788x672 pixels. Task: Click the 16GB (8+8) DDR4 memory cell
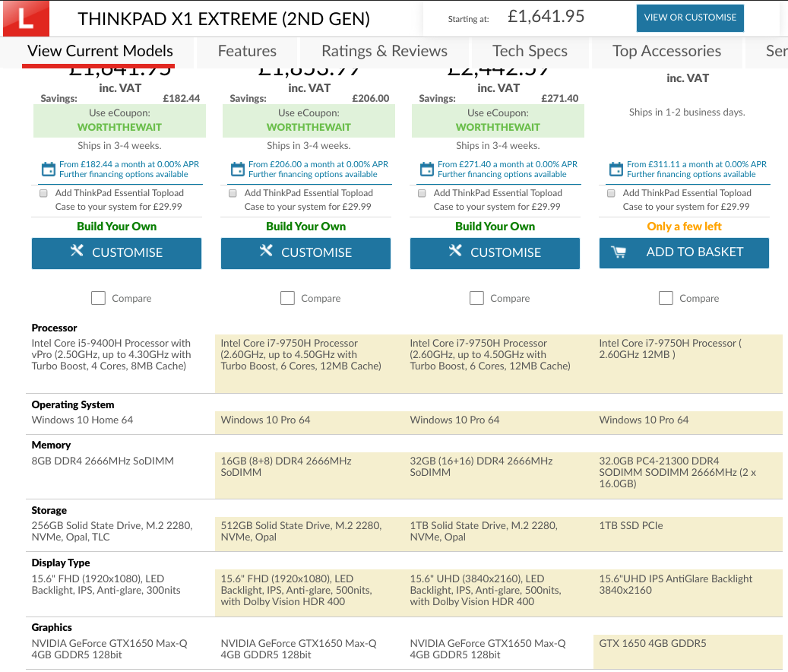[286, 467]
